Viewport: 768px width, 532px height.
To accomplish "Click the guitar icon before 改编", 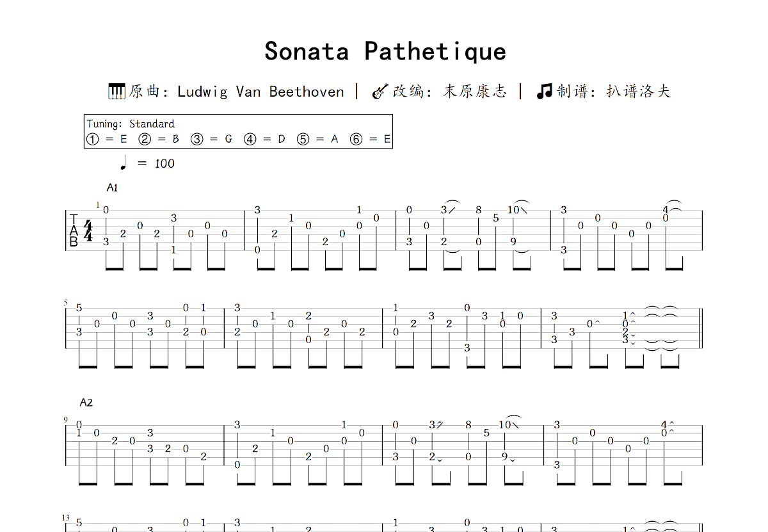I will pyautogui.click(x=380, y=92).
